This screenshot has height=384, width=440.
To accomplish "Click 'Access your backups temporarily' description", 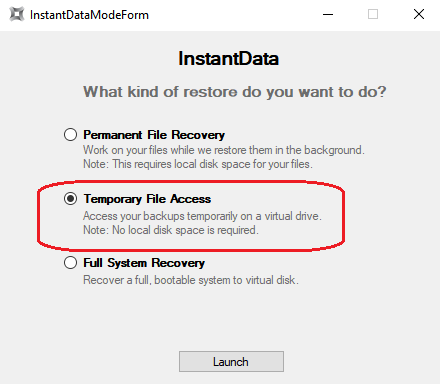I will (x=202, y=216).
